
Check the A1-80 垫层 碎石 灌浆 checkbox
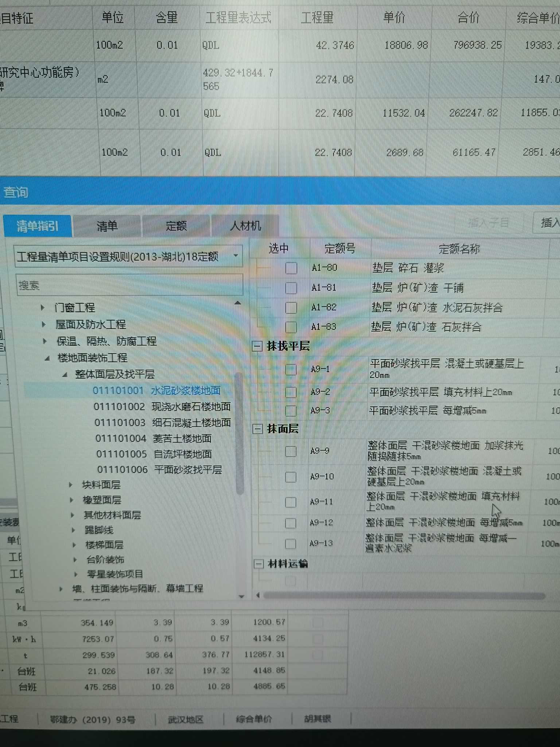[x=291, y=268]
